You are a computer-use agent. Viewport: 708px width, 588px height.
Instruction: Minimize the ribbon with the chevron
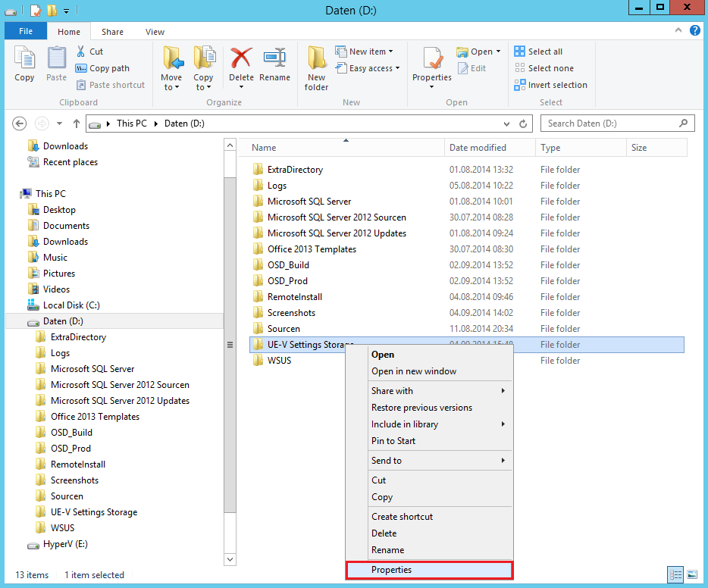[678, 30]
